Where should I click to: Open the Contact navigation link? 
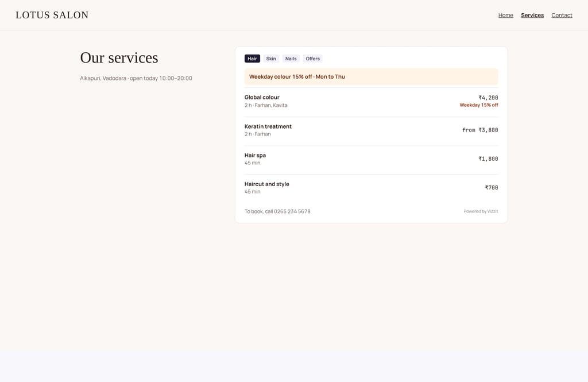(562, 15)
